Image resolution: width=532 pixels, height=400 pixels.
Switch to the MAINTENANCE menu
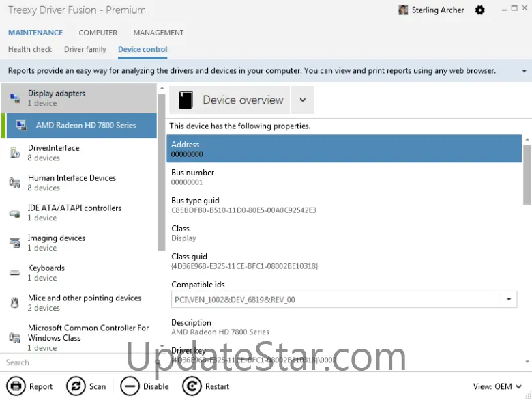[x=35, y=33]
